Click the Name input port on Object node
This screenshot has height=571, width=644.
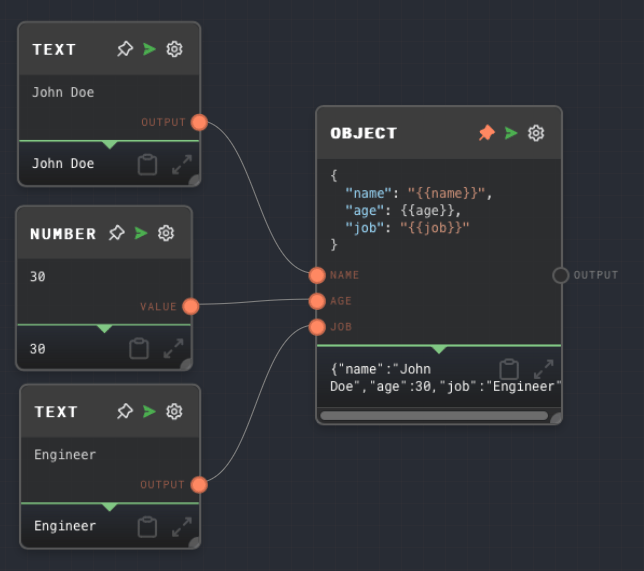317,275
